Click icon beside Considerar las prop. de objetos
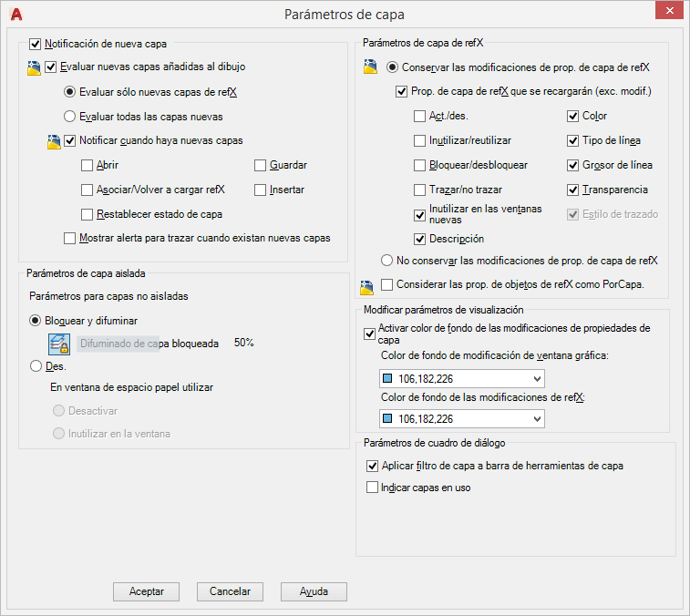 (366, 285)
